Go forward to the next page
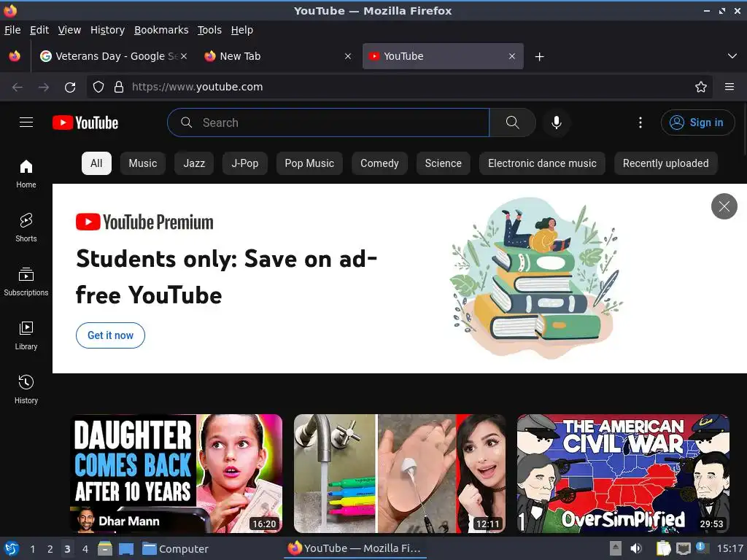The width and height of the screenshot is (747, 560). point(44,87)
